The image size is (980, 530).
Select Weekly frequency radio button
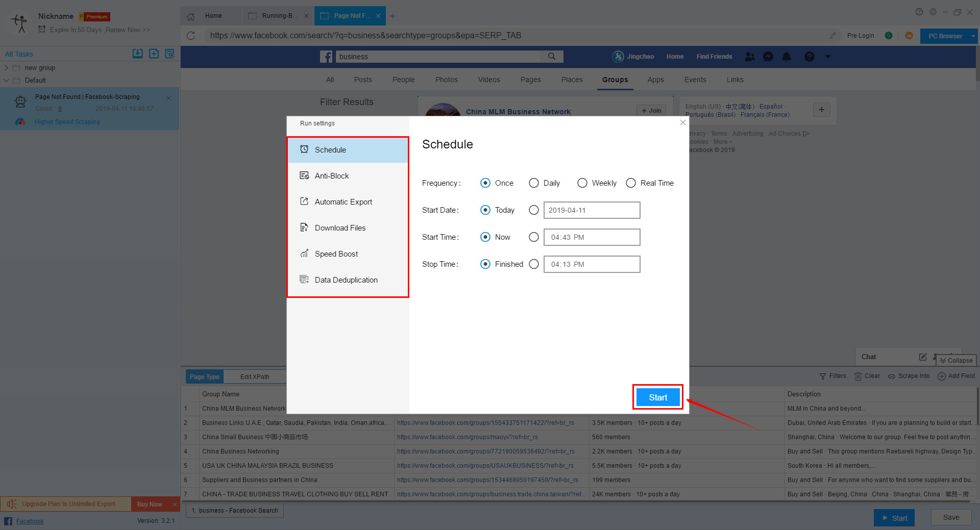(582, 183)
